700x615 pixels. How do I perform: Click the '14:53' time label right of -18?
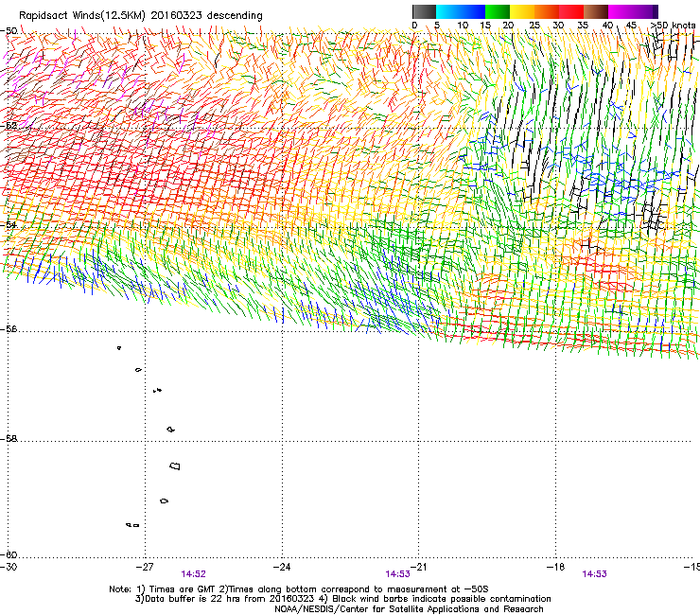(x=595, y=574)
